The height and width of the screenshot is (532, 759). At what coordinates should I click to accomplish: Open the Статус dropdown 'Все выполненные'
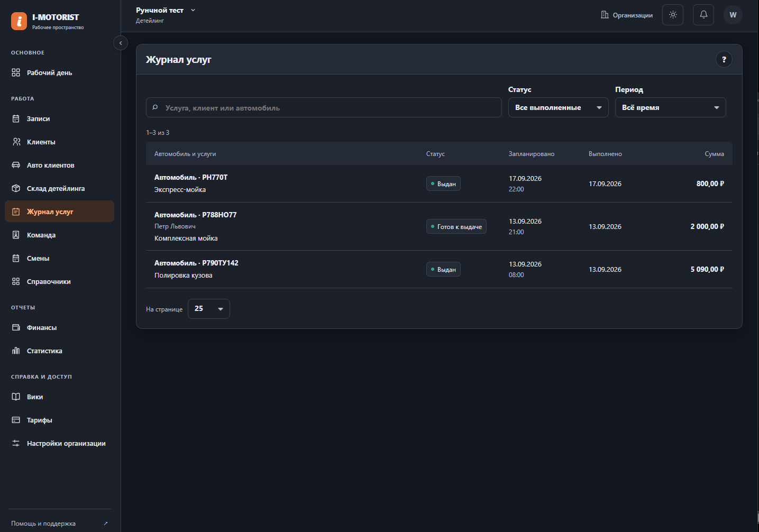558,107
